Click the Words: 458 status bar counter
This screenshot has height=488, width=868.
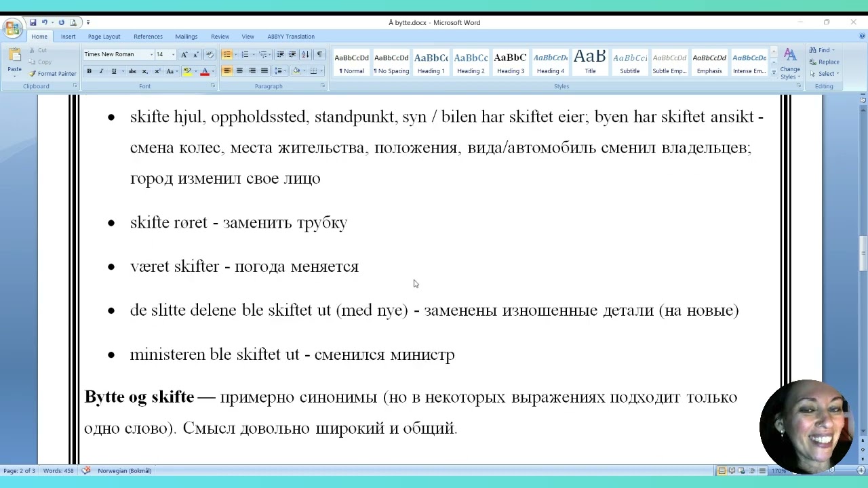click(59, 470)
